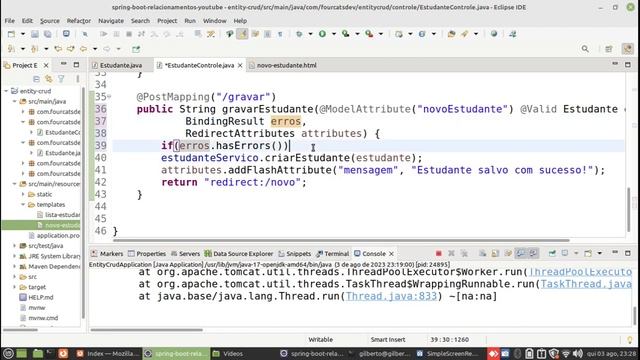The height and width of the screenshot is (360, 640).
Task: Open dropdown arrow beside New icon
Action: pyautogui.click(x=23, y=34)
